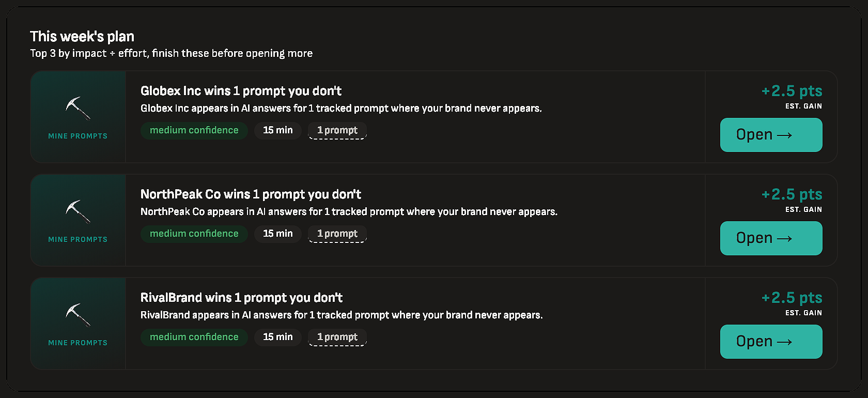This screenshot has width=868, height=398.
Task: Select the 15 min tag on Globex Inc card
Action: tap(278, 130)
